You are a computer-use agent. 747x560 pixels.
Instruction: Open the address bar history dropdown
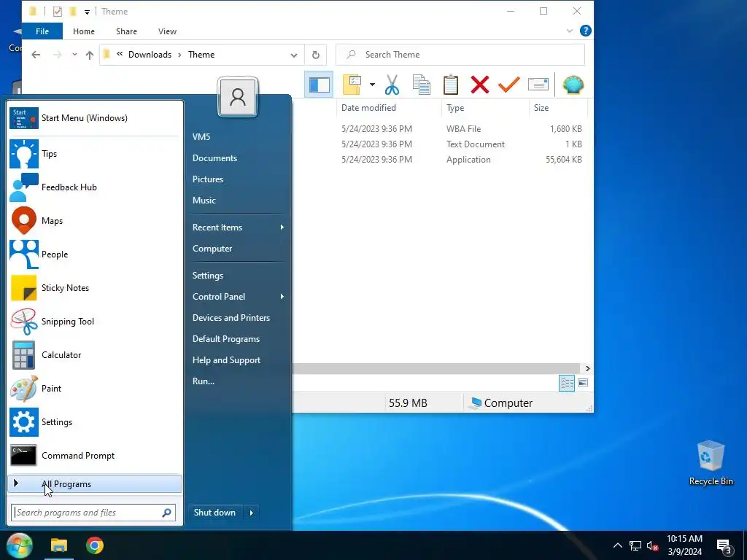294,55
